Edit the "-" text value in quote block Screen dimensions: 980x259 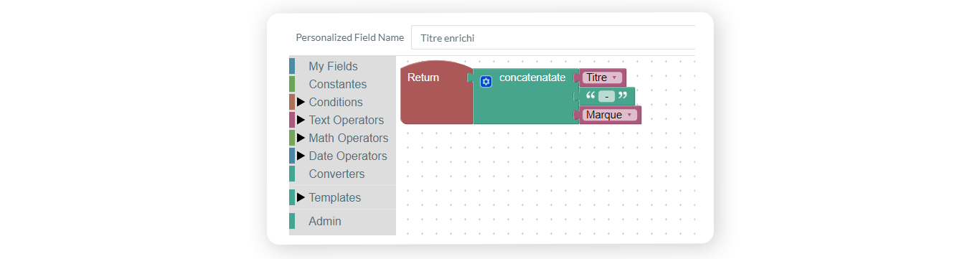607,96
